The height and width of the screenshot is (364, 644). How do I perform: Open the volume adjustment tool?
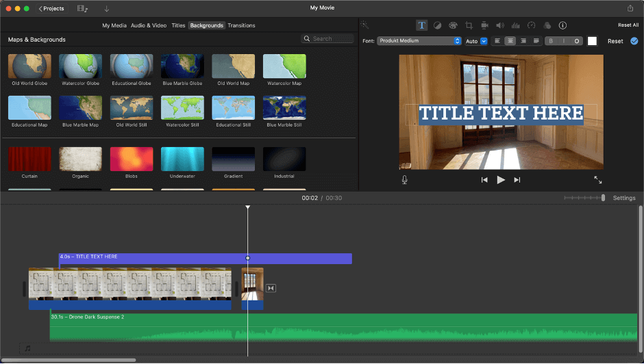(499, 25)
